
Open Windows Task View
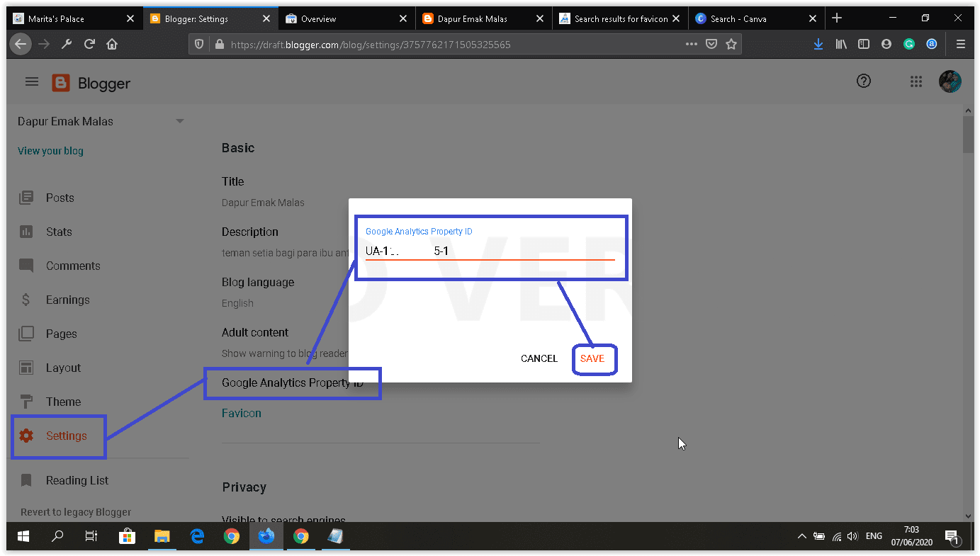91,537
